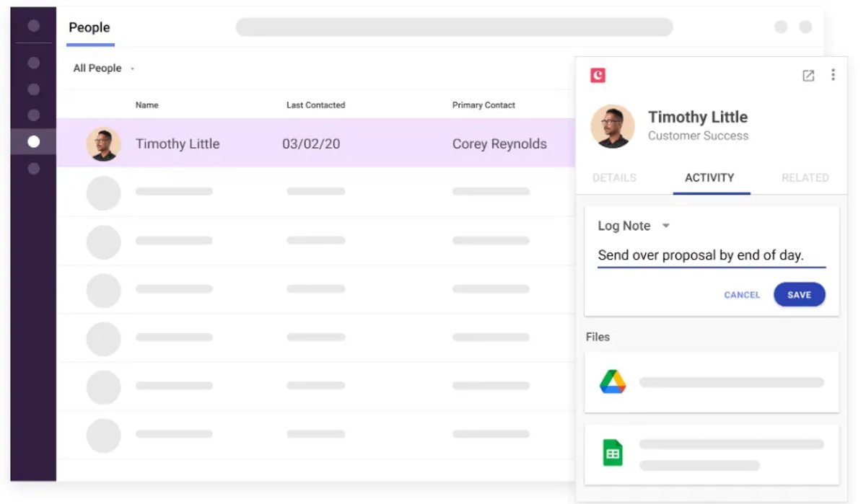The height and width of the screenshot is (504, 866).
Task: Click the note field reading Send over proposal
Action: [712, 255]
